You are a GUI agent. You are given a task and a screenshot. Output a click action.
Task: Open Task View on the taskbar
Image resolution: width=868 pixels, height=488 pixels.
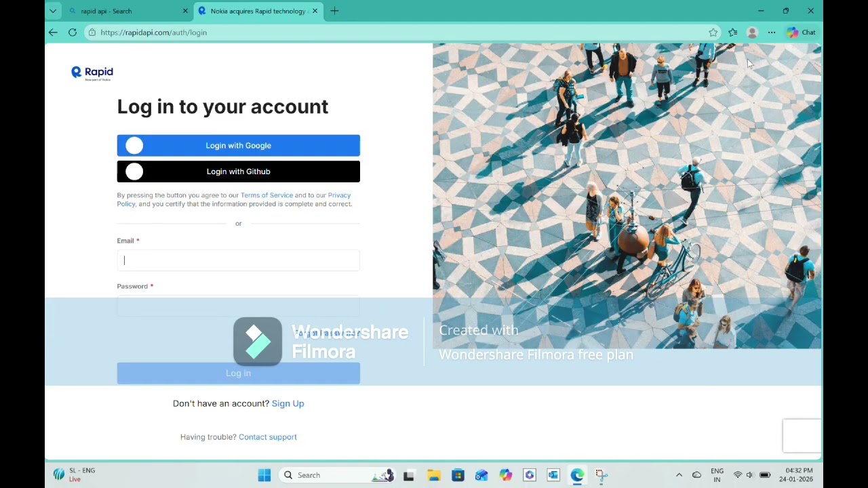pos(408,475)
